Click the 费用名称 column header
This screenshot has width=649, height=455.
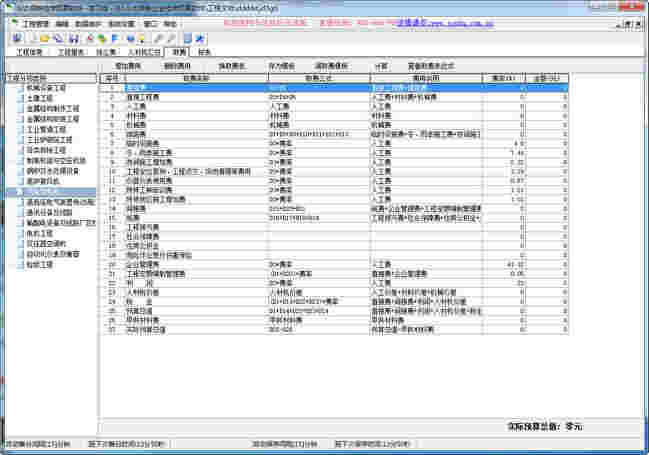click(x=196, y=78)
